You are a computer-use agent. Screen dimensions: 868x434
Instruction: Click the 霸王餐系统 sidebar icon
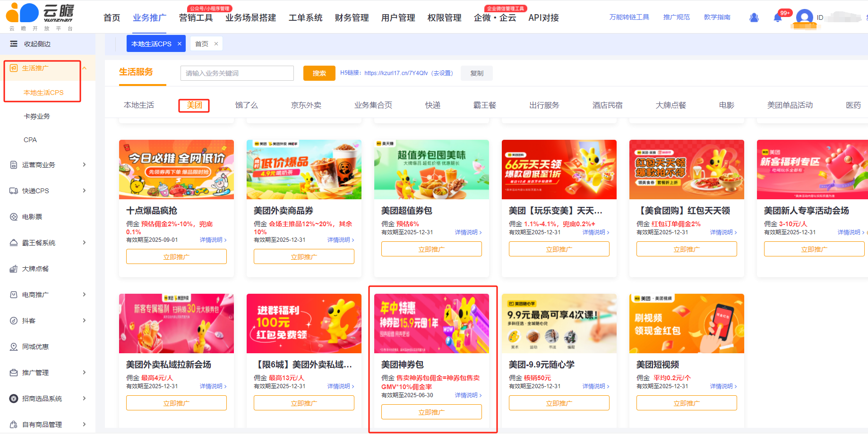(x=14, y=243)
